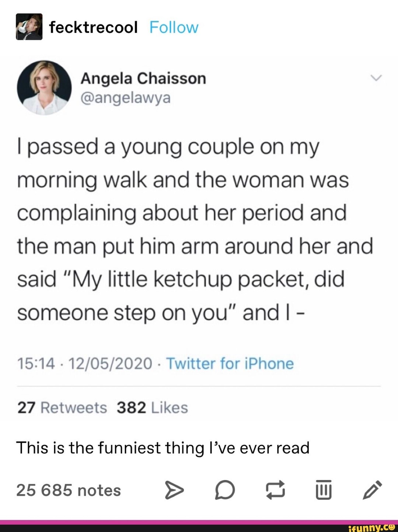This screenshot has height=532, width=398.
Task: Expand the tweet options chevron
Action: (376, 78)
